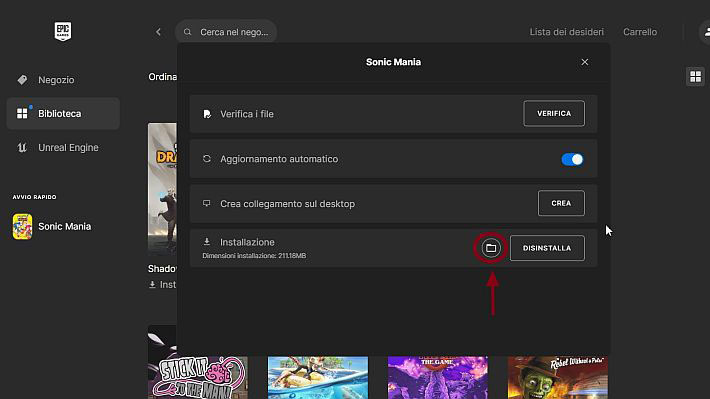Toggle Aggiornamento automatico switch
This screenshot has width=710, height=399.
click(572, 159)
